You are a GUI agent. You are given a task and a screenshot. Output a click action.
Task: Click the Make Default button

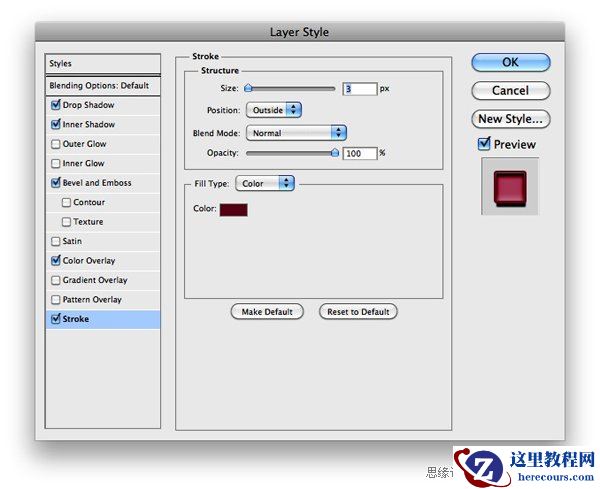(267, 312)
